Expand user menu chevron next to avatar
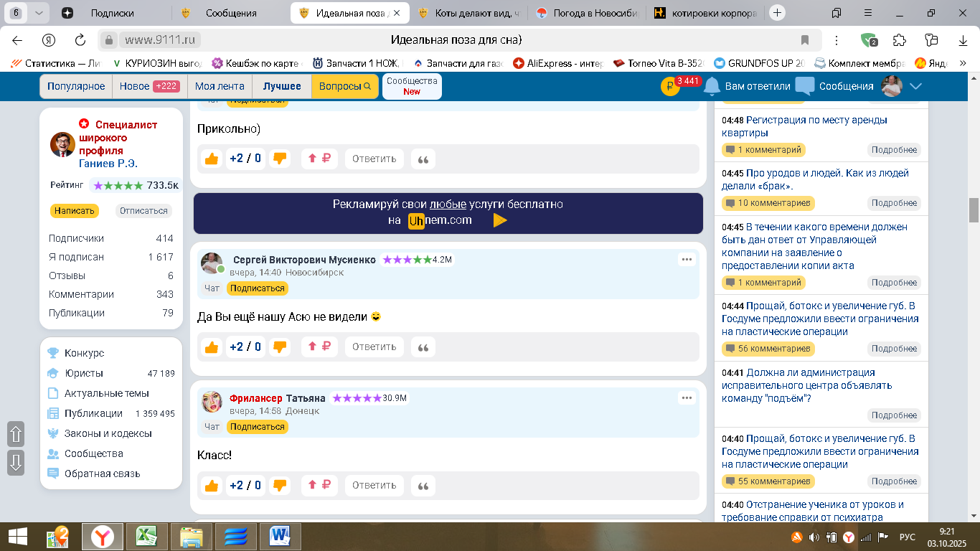980x551 pixels. tap(915, 86)
